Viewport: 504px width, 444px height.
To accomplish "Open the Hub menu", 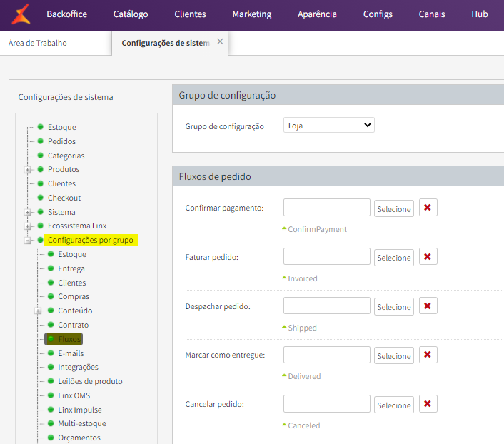I will tap(480, 14).
